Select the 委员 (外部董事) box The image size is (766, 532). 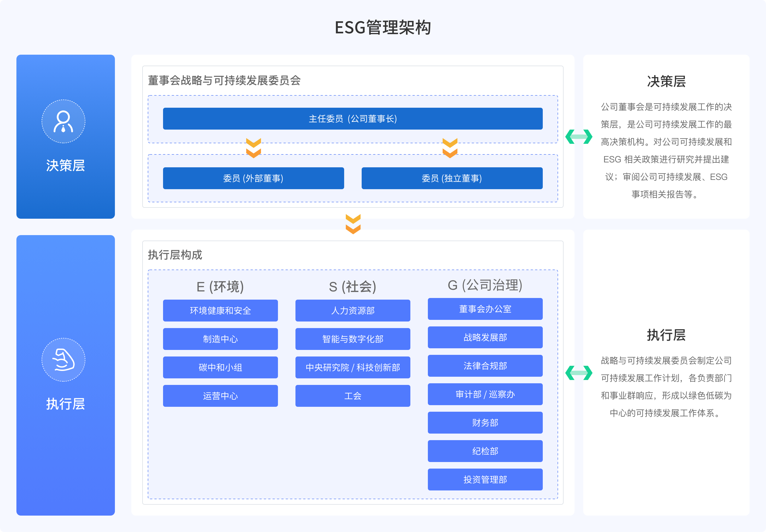pos(253,178)
